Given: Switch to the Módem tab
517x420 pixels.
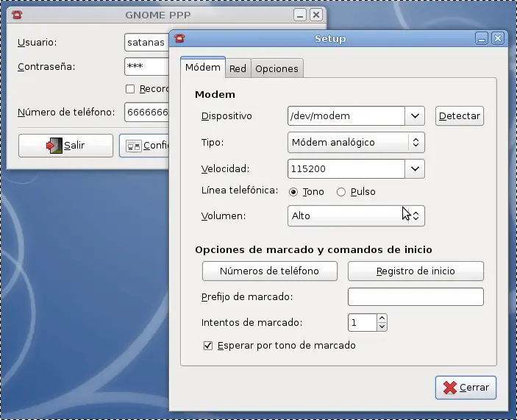Looking at the screenshot, I should [203, 67].
